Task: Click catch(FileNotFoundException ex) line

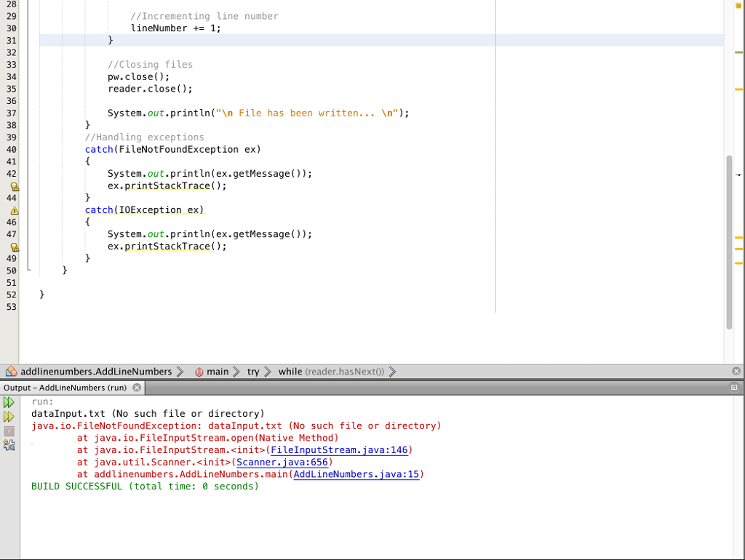Action: point(173,150)
